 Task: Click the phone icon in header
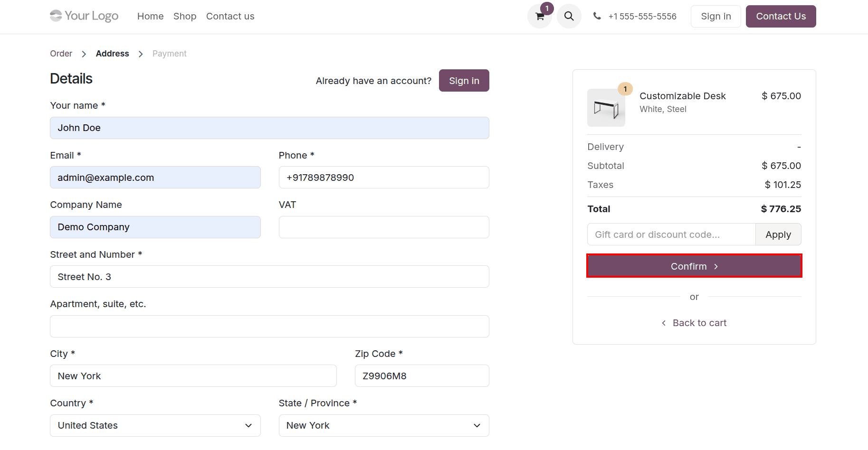(597, 16)
